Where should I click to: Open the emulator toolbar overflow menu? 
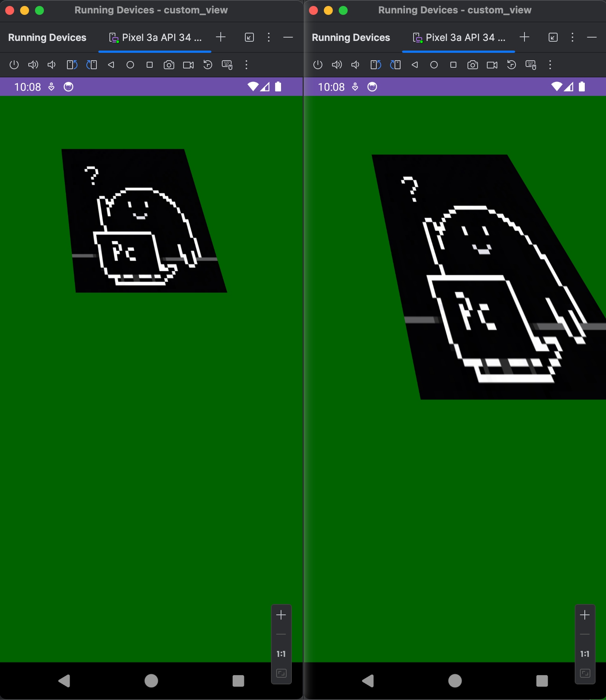pos(246,65)
